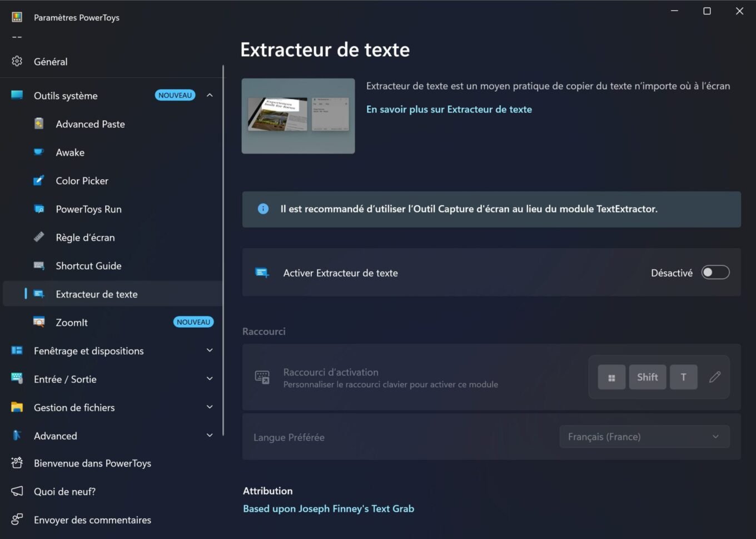Expand the Advanced section chevron

(210, 436)
